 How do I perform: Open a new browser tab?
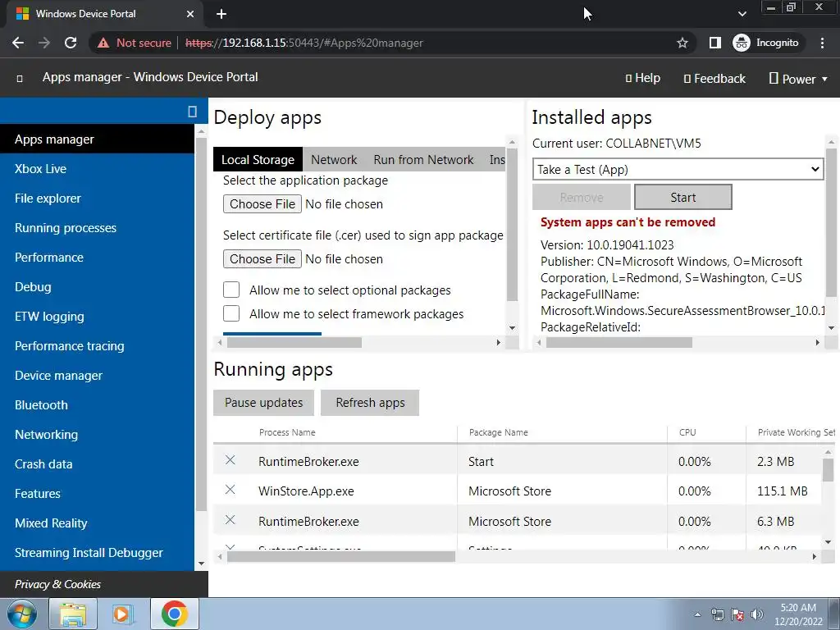pos(221,14)
